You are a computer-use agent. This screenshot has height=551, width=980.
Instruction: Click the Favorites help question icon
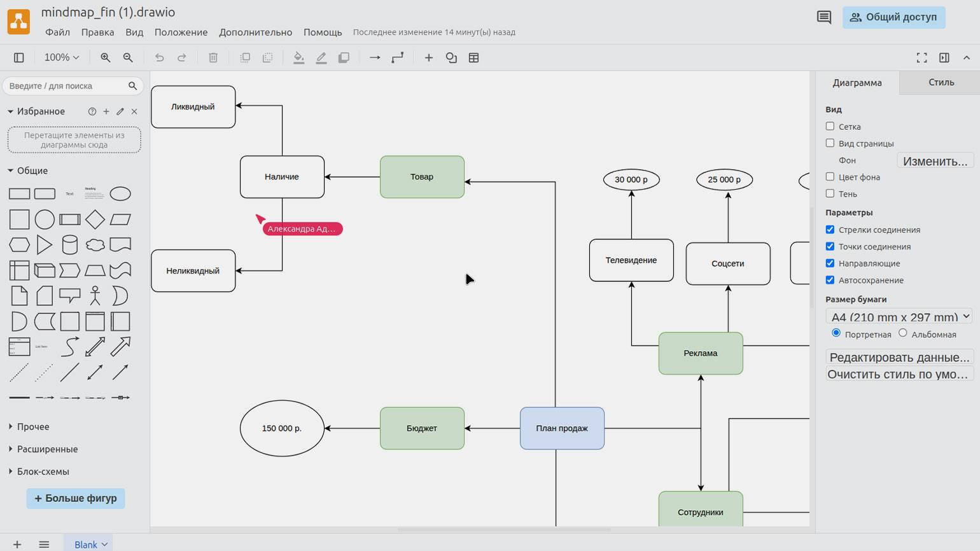(x=92, y=111)
